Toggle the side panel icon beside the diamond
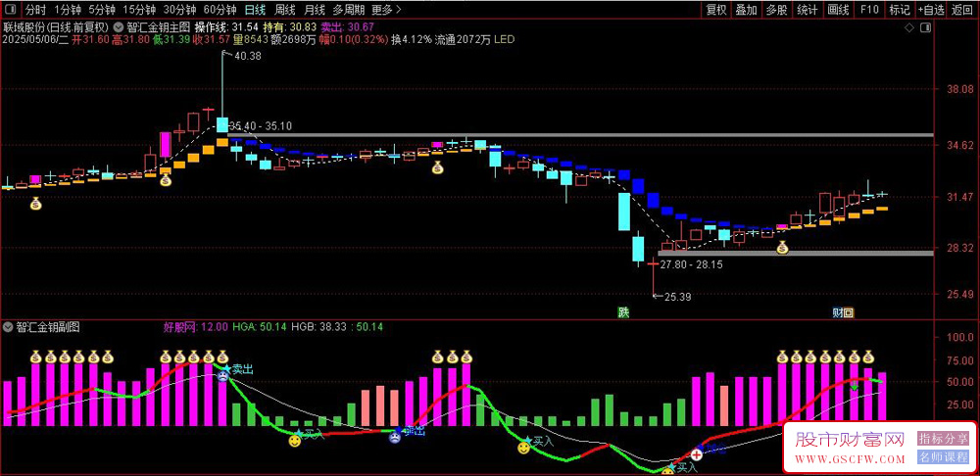The image size is (980, 476). [926, 27]
